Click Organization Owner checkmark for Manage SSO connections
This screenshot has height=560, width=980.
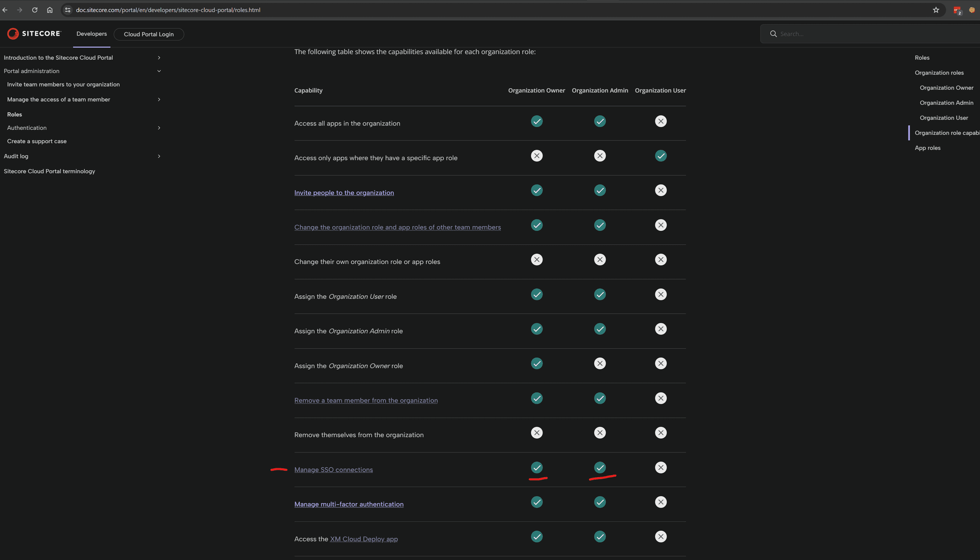click(537, 467)
